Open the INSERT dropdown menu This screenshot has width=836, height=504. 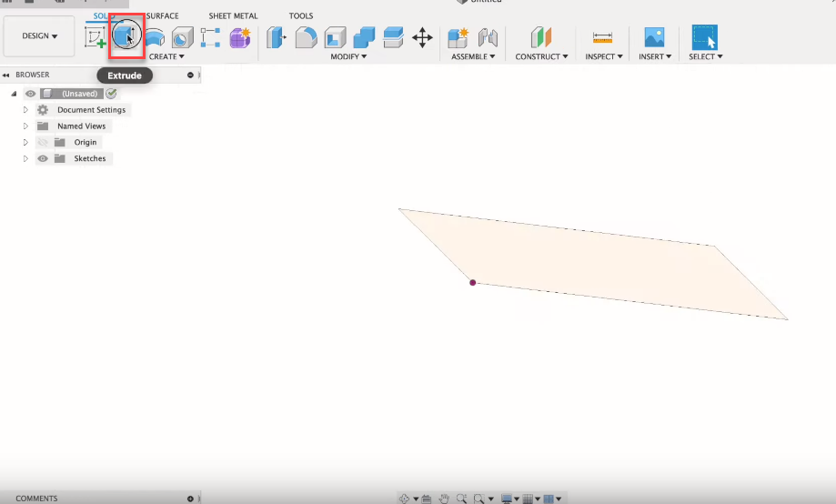tap(655, 56)
